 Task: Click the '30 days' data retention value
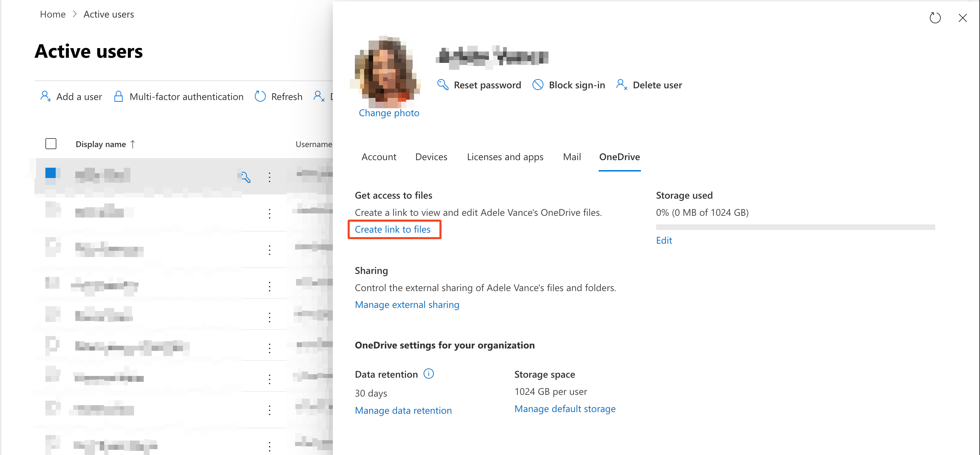point(371,393)
